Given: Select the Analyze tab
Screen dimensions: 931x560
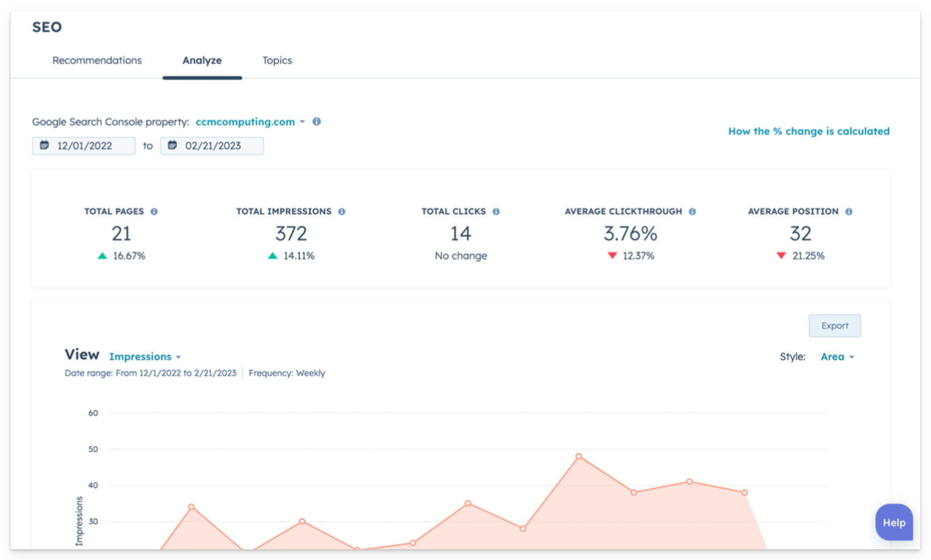Looking at the screenshot, I should tap(202, 60).
